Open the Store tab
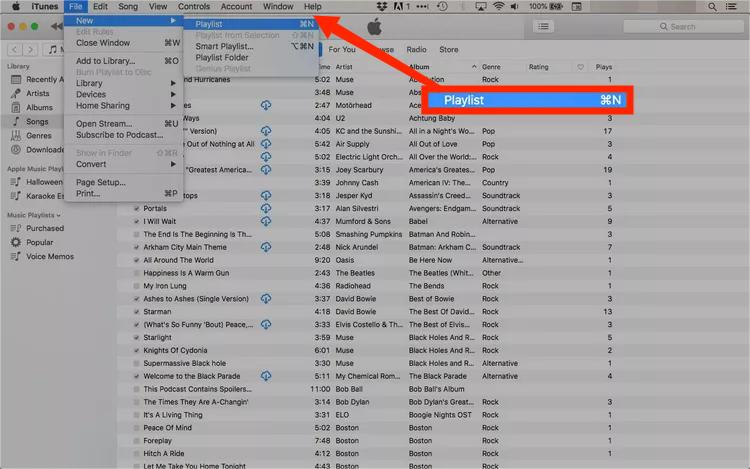This screenshot has width=750, height=469. coord(449,49)
